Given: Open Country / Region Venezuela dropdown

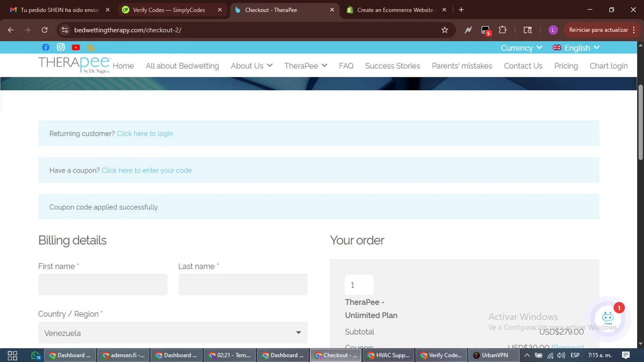Looking at the screenshot, I should tap(173, 333).
